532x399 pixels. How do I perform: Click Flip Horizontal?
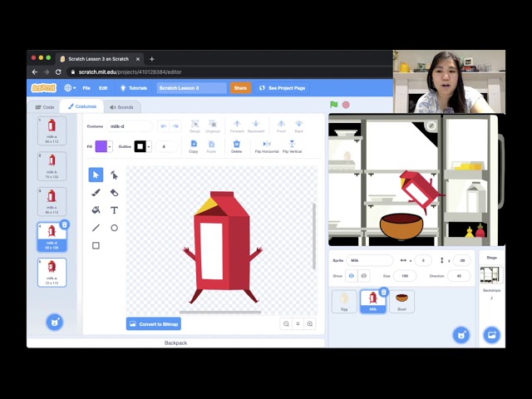[x=267, y=146]
